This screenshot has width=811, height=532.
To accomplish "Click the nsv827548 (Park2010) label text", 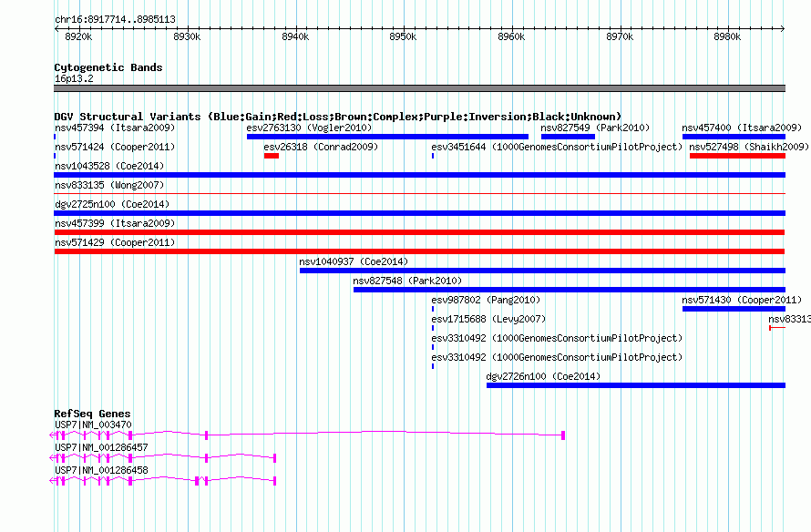I will 407,281.
